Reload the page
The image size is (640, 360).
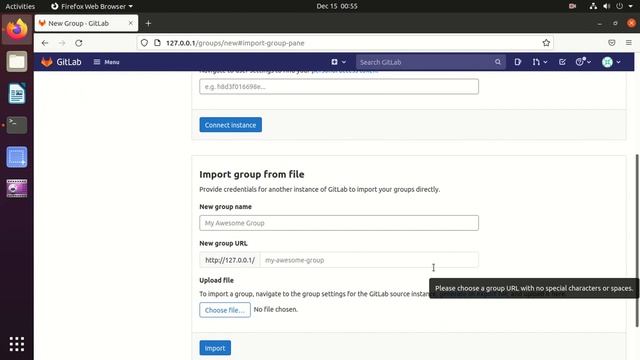(79, 43)
